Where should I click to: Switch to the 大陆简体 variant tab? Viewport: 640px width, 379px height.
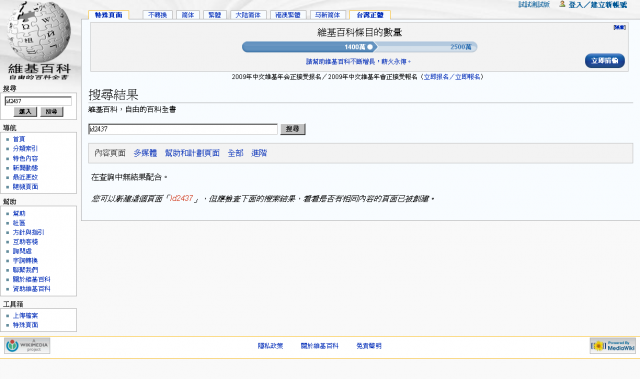pyautogui.click(x=248, y=15)
